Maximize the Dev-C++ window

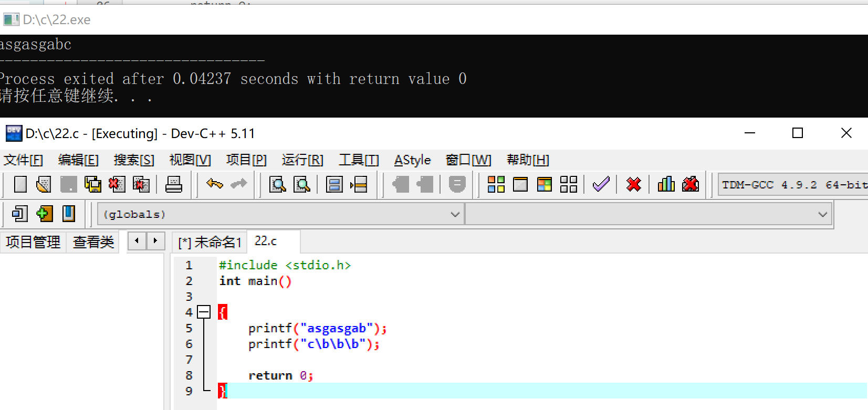pos(798,133)
